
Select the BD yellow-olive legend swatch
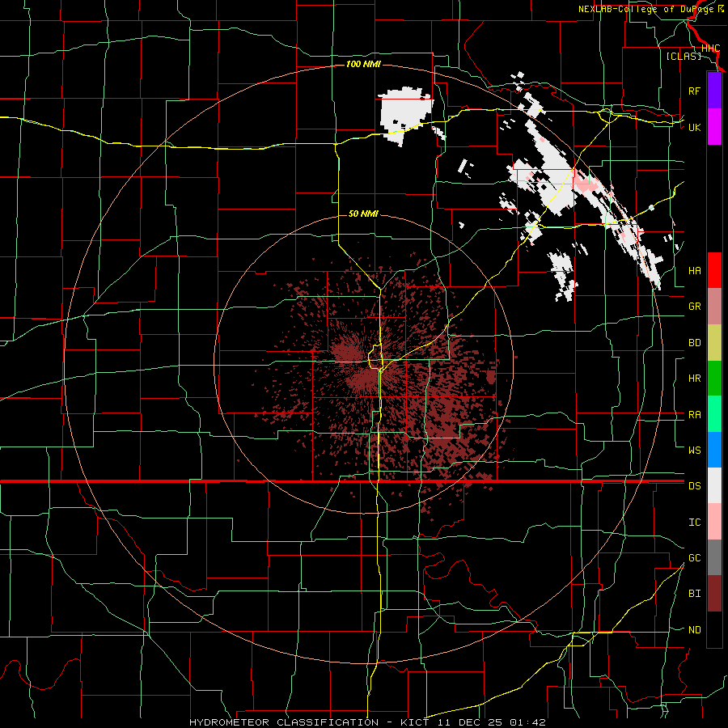coord(714,343)
